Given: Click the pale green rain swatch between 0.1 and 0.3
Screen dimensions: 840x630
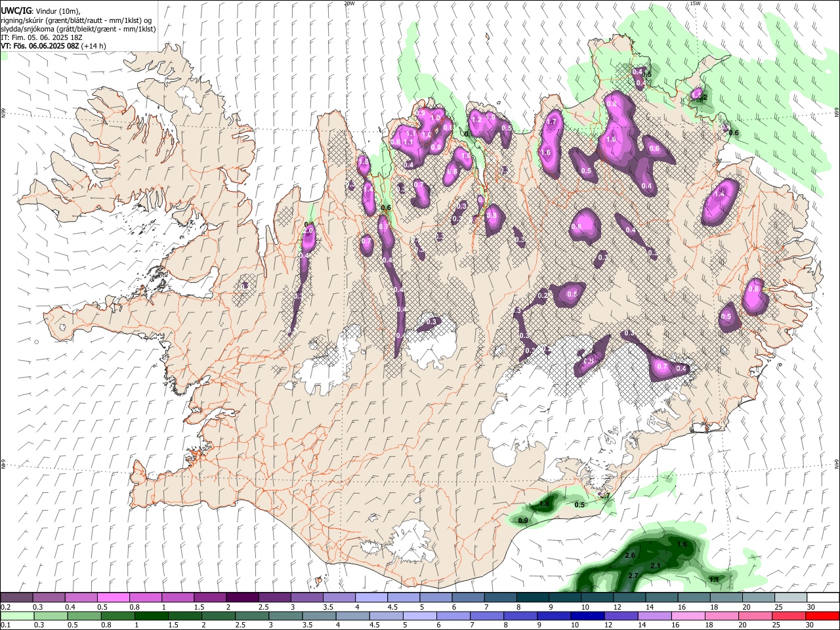Looking at the screenshot, I should pos(18,616).
